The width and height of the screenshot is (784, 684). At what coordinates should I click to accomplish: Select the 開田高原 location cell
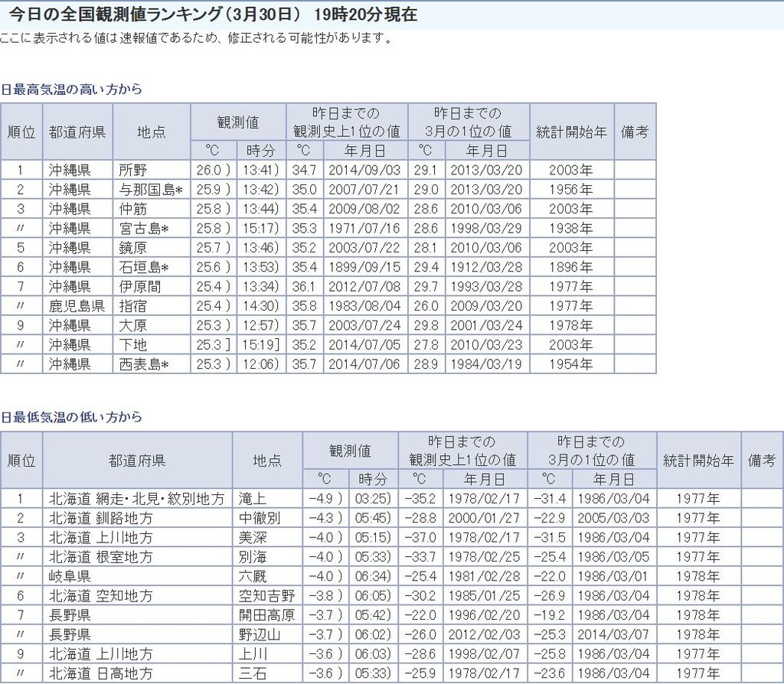pyautogui.click(x=266, y=615)
